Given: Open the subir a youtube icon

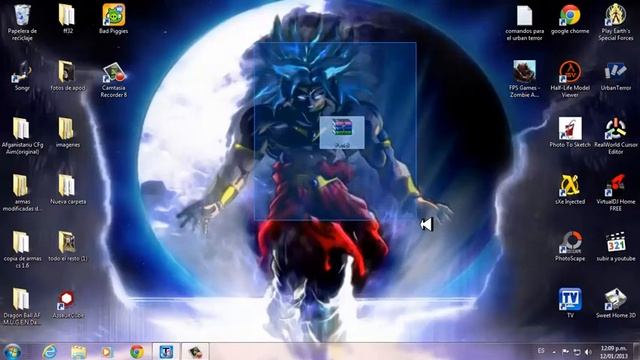Looking at the screenshot, I should coord(616,247).
